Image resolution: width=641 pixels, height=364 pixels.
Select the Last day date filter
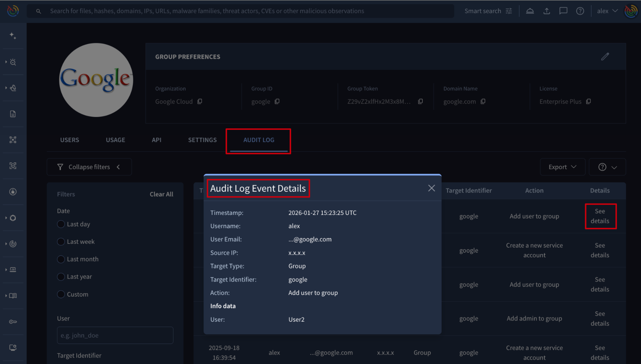click(x=61, y=224)
